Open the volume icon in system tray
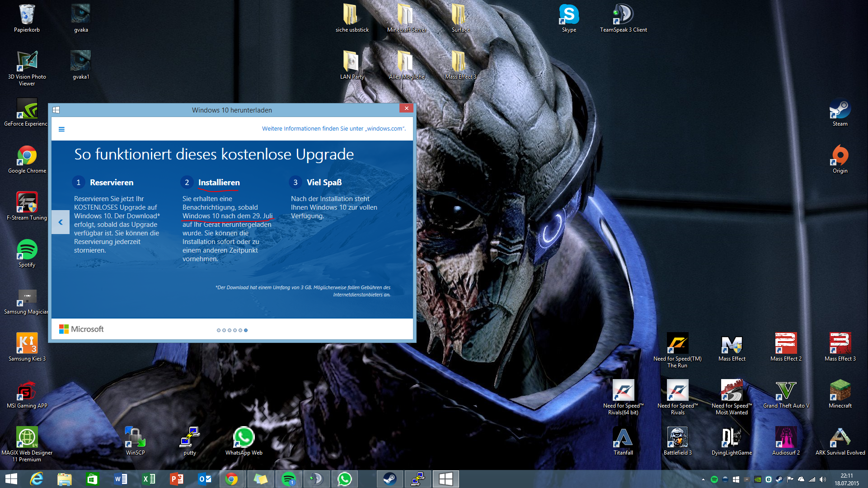Screen dimensions: 868x488 823,479
